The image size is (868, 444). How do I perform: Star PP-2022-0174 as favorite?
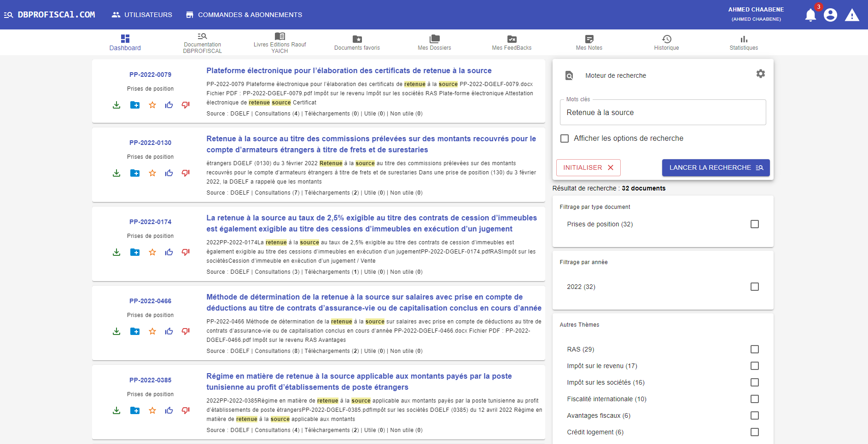(x=152, y=252)
